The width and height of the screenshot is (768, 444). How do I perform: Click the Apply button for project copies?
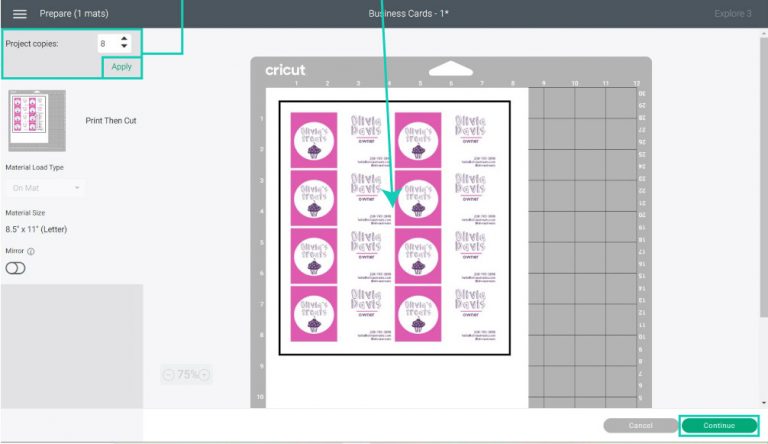121,67
